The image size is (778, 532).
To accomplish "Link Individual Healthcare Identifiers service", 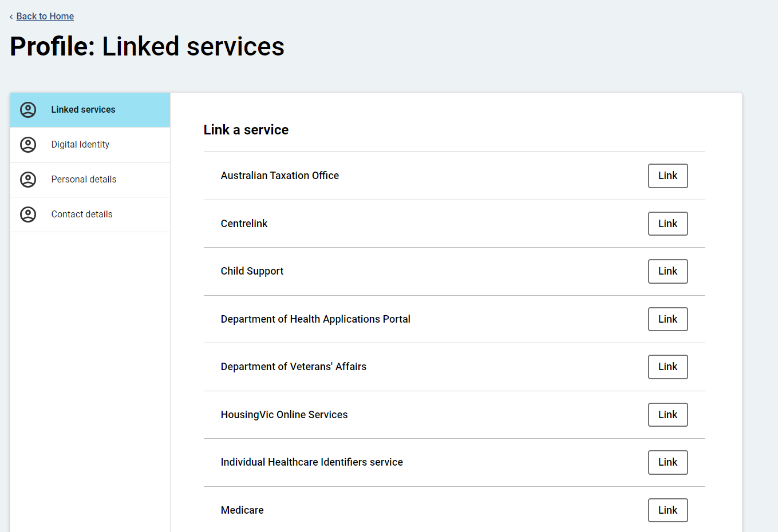I will (668, 462).
